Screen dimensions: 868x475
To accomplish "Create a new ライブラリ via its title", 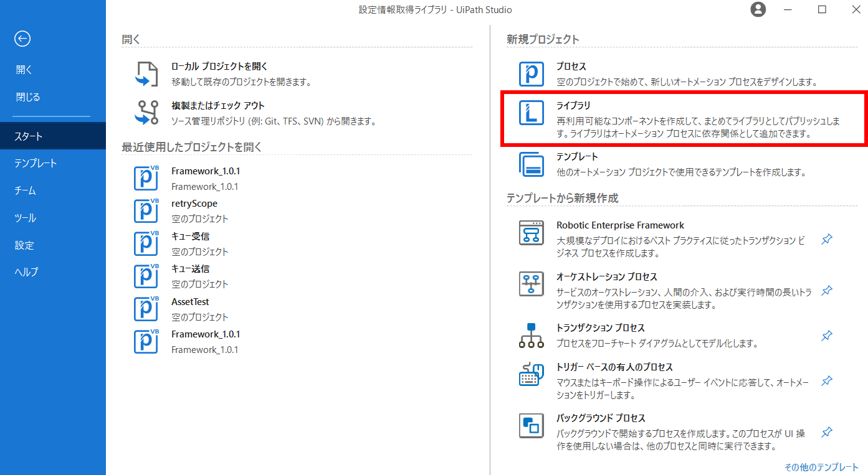I will pos(573,106).
